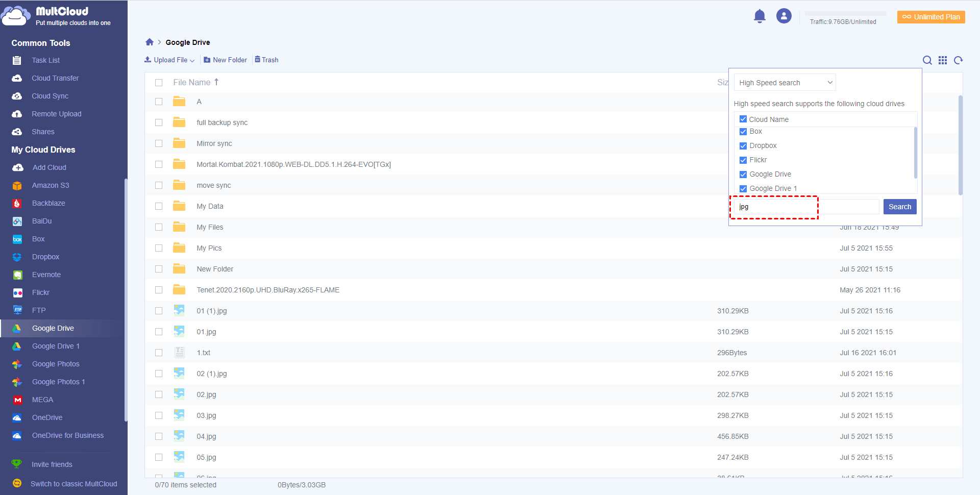This screenshot has width=980, height=495.
Task: Open the user account avatar menu
Action: tap(784, 16)
